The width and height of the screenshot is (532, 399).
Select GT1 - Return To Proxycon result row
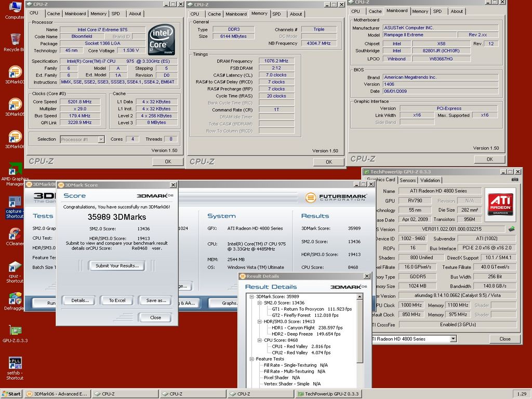pyautogui.click(x=312, y=309)
